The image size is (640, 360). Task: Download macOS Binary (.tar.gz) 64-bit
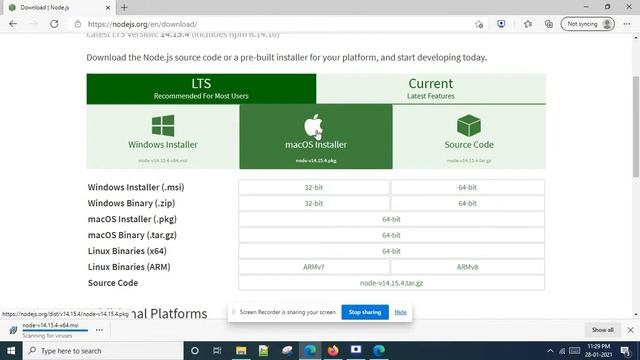tap(391, 235)
